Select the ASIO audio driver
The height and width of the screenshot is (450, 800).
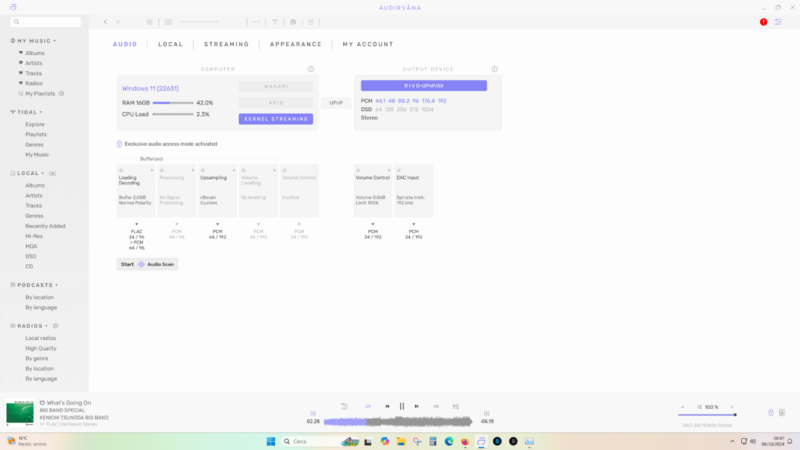click(x=275, y=103)
